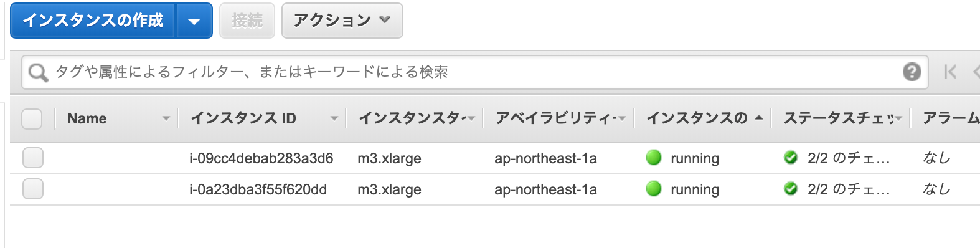Select instance ID i-0a23dba3f55f620dd
The height and width of the screenshot is (248, 980).
pos(258,189)
